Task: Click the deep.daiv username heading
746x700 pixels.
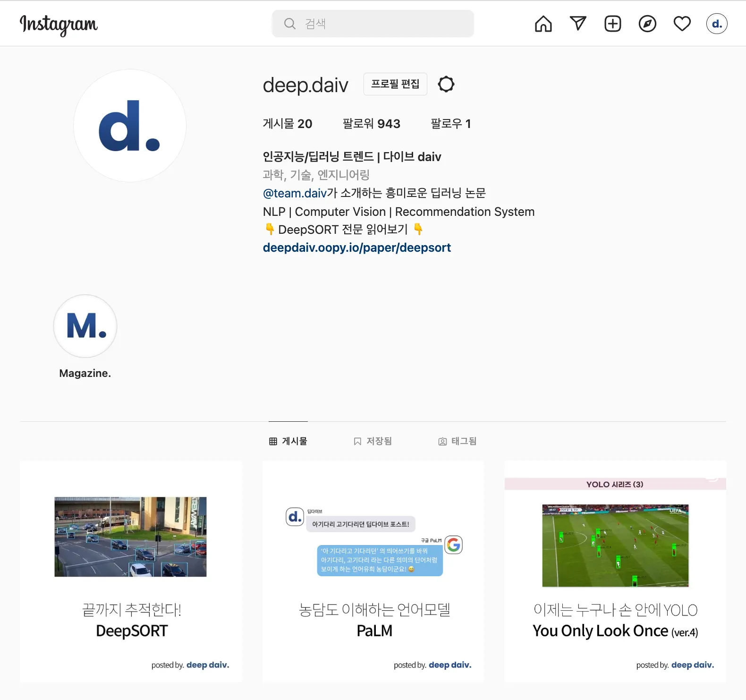Action: click(x=305, y=85)
